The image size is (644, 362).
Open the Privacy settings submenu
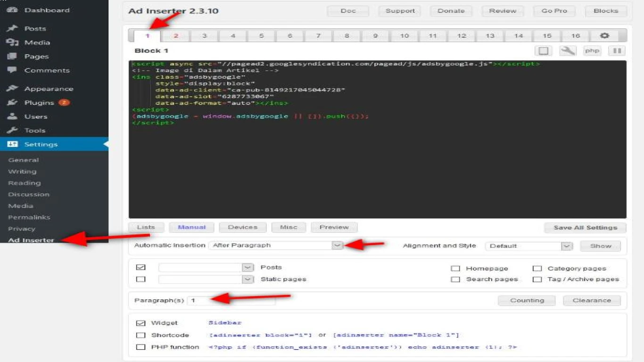pyautogui.click(x=22, y=229)
